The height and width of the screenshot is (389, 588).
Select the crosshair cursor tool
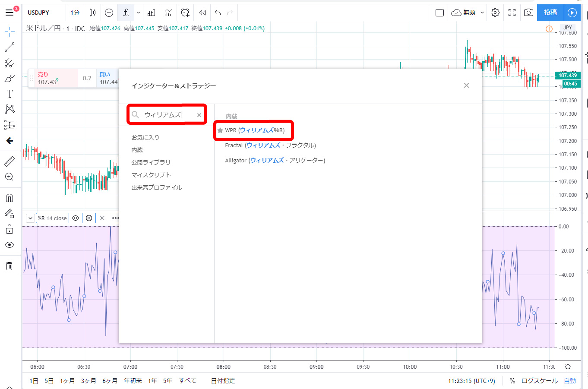coord(9,32)
